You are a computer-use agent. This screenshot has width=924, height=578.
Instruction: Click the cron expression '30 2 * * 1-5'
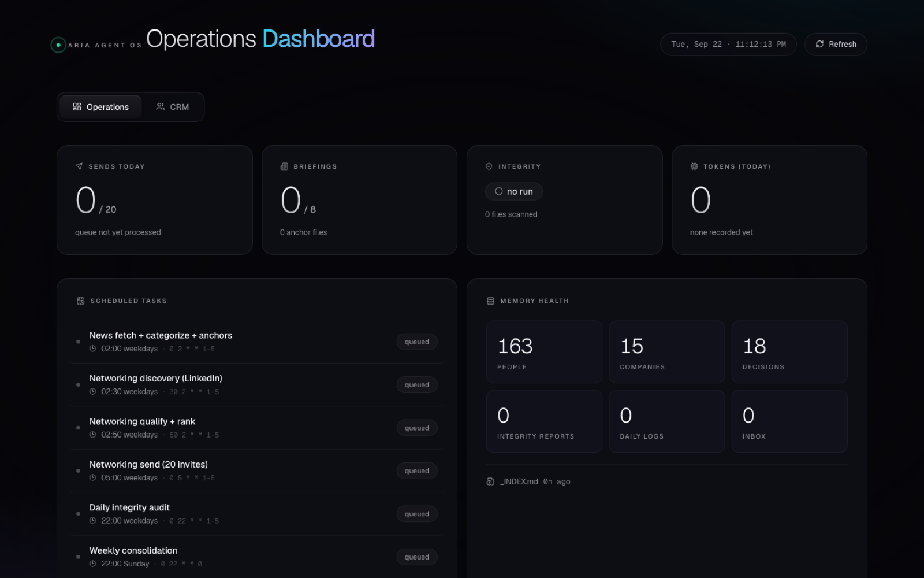pos(194,392)
